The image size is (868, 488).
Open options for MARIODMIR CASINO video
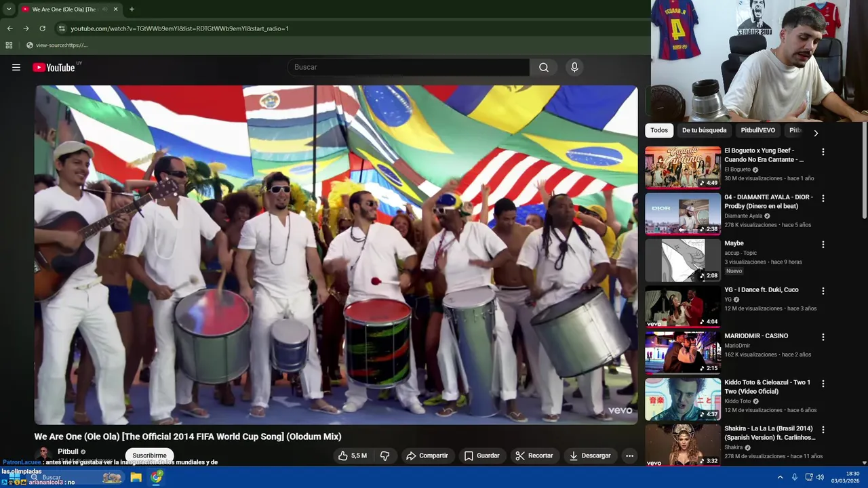click(823, 337)
